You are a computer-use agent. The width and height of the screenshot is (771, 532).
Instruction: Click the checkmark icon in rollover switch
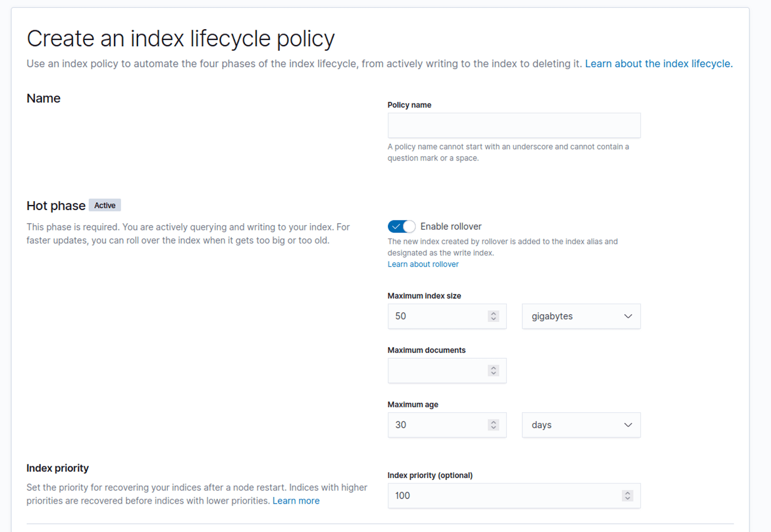[x=396, y=226]
